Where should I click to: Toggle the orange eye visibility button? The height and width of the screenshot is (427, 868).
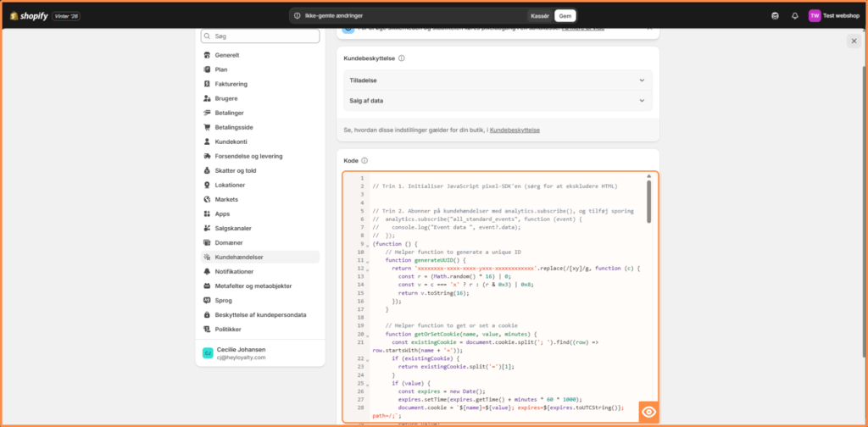(x=649, y=412)
